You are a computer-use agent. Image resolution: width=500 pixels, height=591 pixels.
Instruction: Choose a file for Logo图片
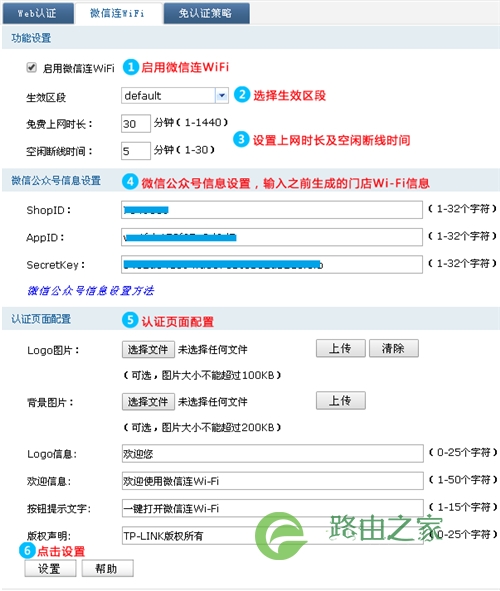tap(148, 349)
